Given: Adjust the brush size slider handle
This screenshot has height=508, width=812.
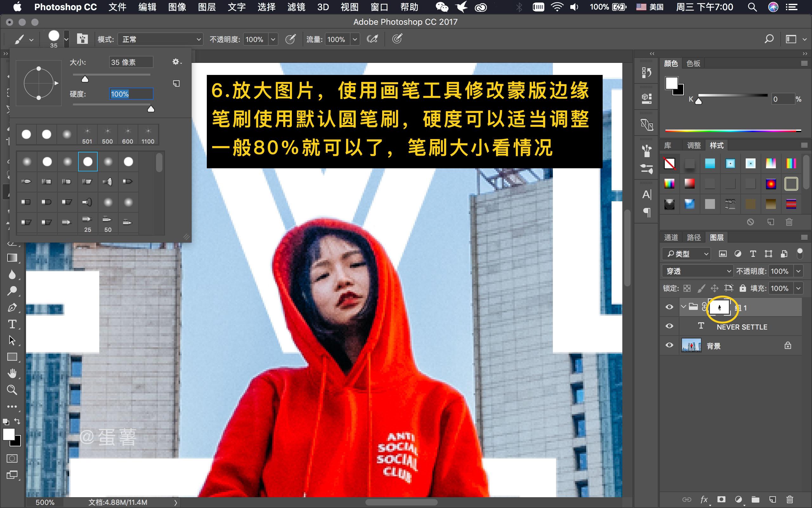Looking at the screenshot, I should pos(85,79).
